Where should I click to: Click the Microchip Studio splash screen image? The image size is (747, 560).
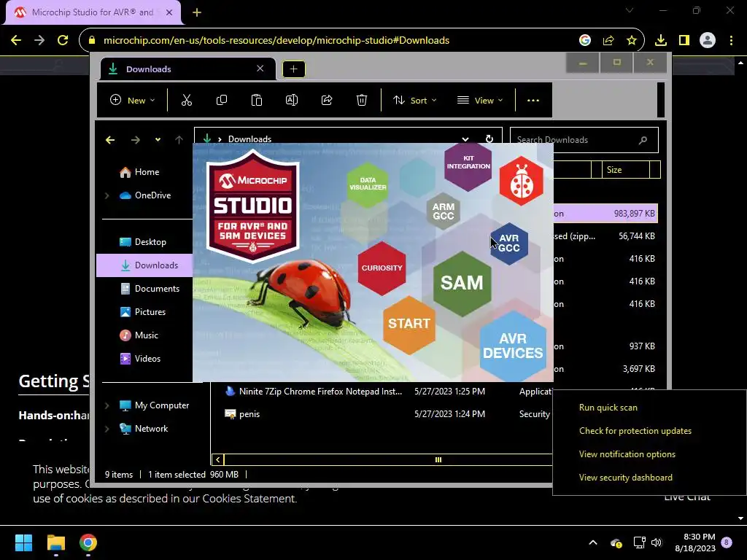(x=373, y=262)
